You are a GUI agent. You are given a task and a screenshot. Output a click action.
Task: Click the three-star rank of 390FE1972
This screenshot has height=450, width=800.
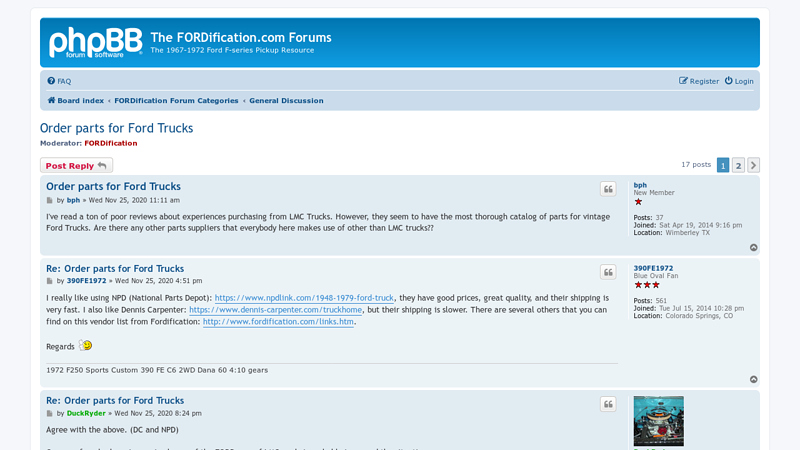(x=647, y=285)
